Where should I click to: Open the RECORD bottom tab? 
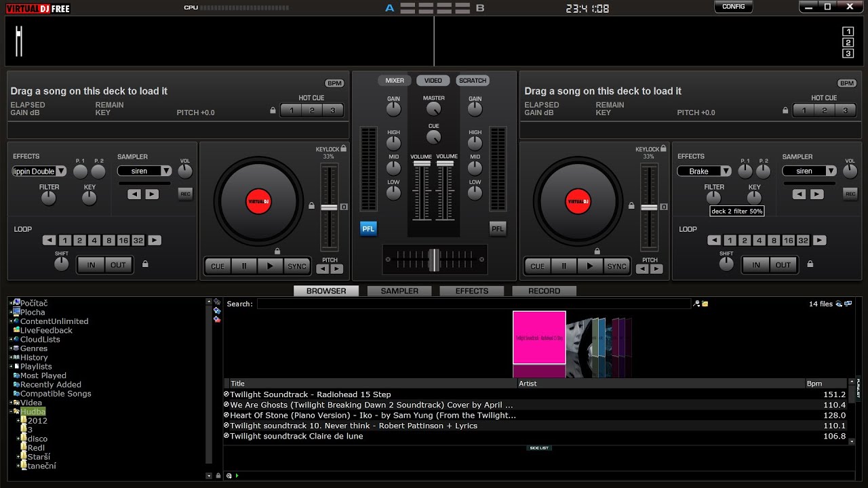point(544,291)
